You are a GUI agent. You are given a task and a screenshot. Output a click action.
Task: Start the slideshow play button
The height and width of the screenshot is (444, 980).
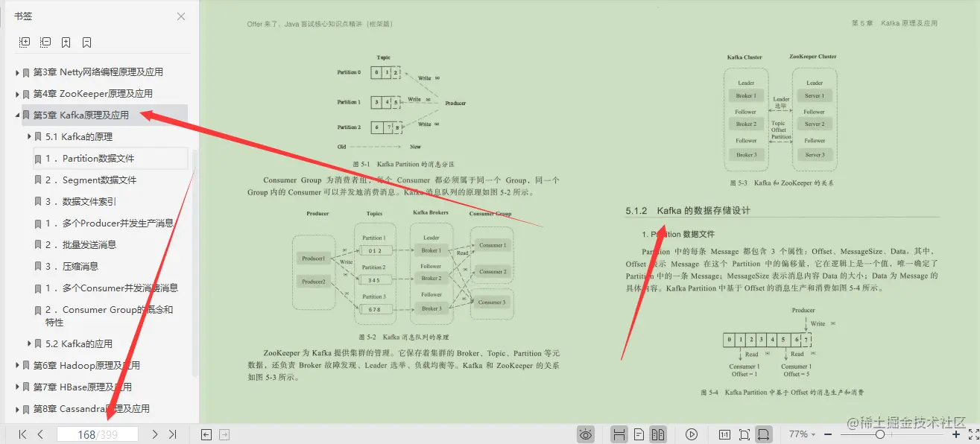pos(692,434)
